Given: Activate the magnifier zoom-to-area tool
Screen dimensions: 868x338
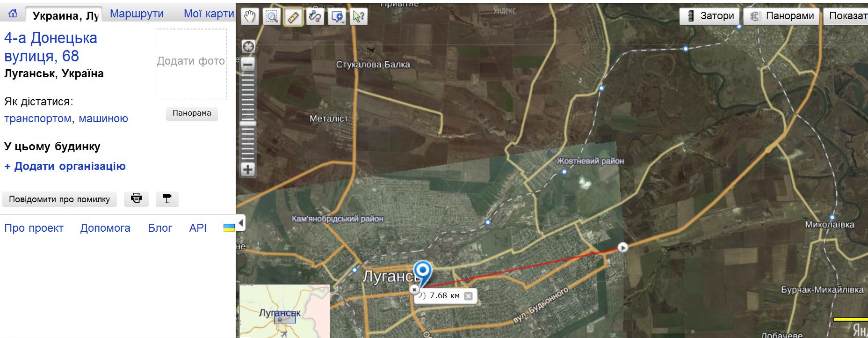Looking at the screenshot, I should tap(271, 17).
